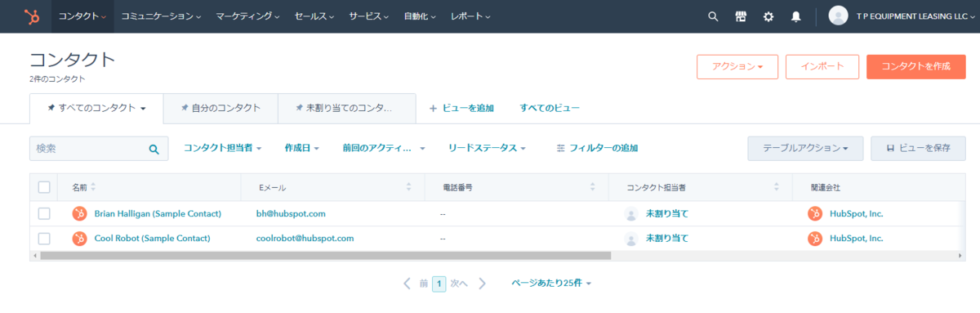The image size is (980, 313).
Task: Open the リードステータス filter dropdown
Action: [487, 148]
